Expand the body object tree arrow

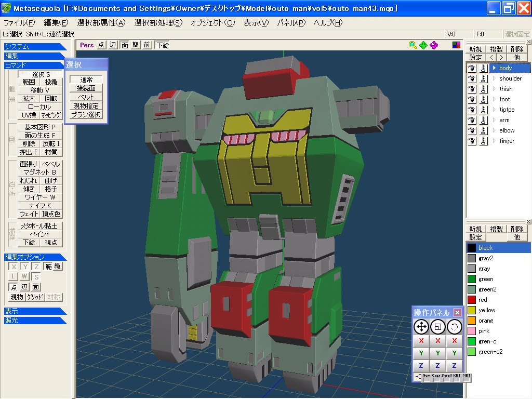[495, 68]
